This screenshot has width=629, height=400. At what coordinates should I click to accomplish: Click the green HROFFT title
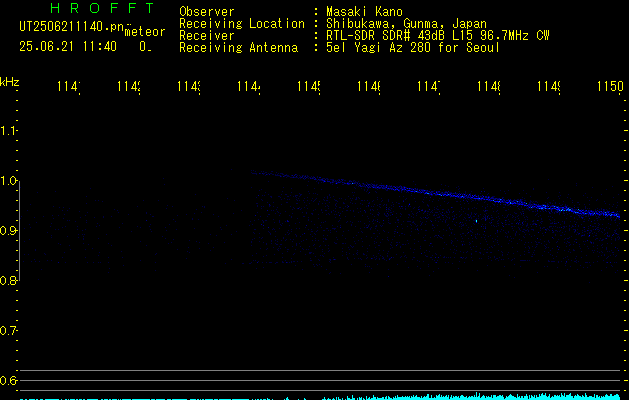[103, 8]
